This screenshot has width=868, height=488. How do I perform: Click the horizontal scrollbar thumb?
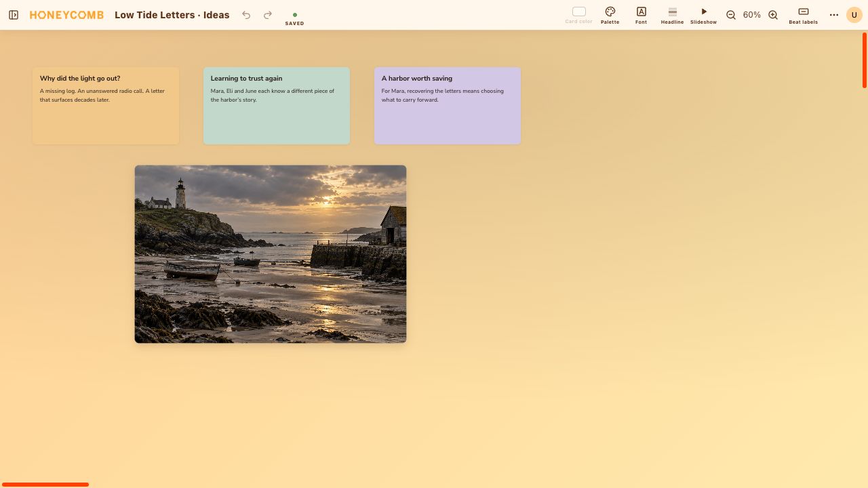point(45,485)
